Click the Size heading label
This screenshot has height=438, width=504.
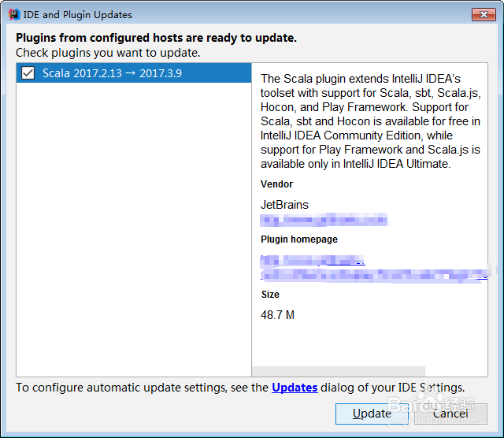[270, 295]
